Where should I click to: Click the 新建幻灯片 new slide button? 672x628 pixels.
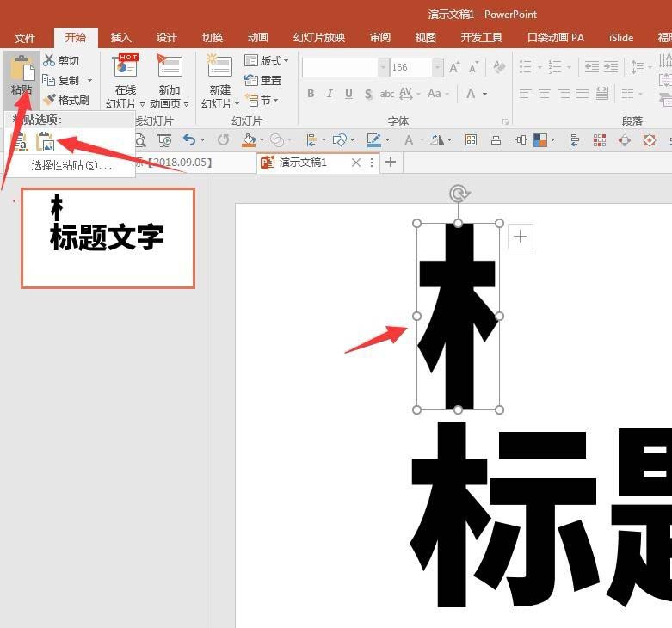pos(220,82)
